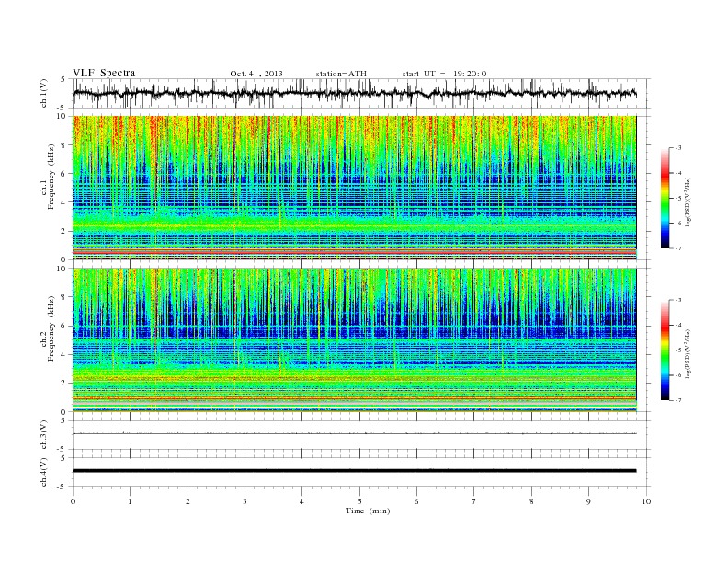This screenshot has width=728, height=563.
Task: Click the ch.1 spectrogram color scale bar
Action: 665,198
